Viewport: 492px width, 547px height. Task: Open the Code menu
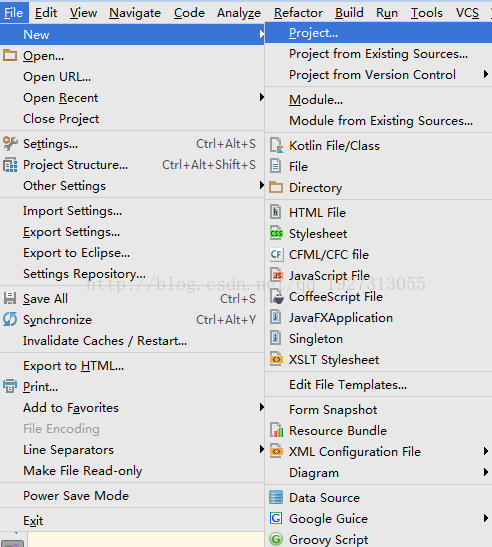(189, 13)
